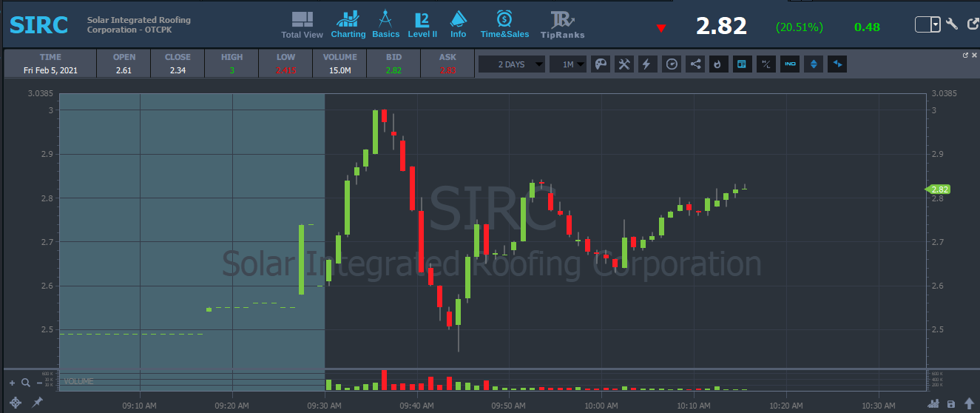Screen dimensions: 980x413
Task: Click the VOLUME pane label
Action: [78, 381]
